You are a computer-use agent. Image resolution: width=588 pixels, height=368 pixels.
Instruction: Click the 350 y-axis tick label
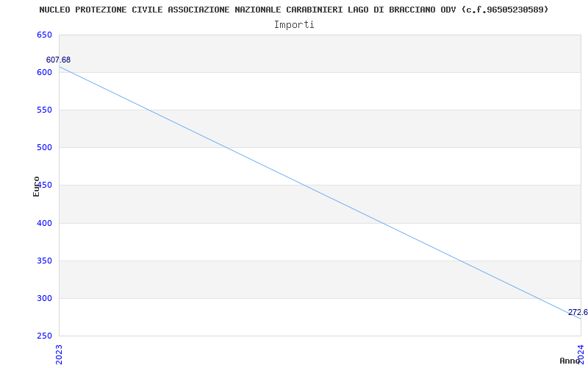point(44,261)
